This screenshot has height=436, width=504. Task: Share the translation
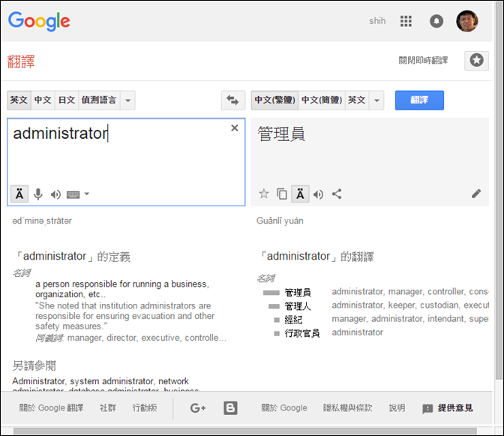(x=337, y=194)
